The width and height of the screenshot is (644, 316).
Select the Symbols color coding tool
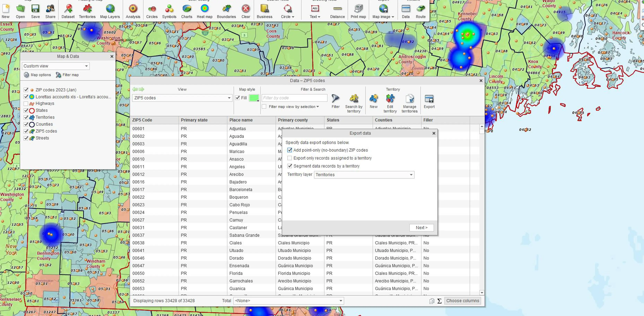point(169,9)
